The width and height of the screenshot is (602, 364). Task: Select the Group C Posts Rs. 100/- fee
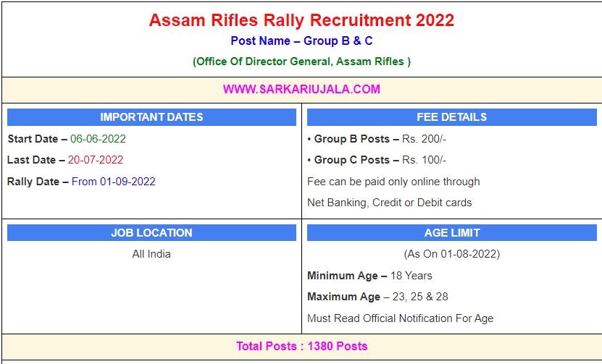tap(377, 160)
